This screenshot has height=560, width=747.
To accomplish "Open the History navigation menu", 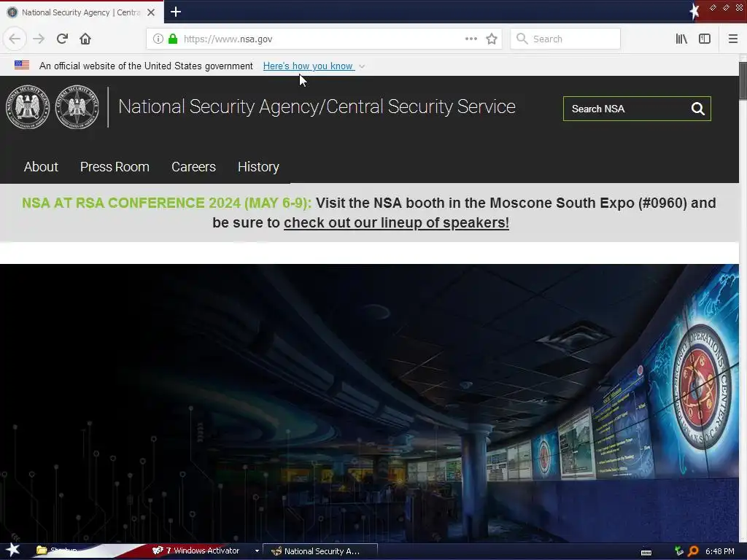I will pos(258,167).
